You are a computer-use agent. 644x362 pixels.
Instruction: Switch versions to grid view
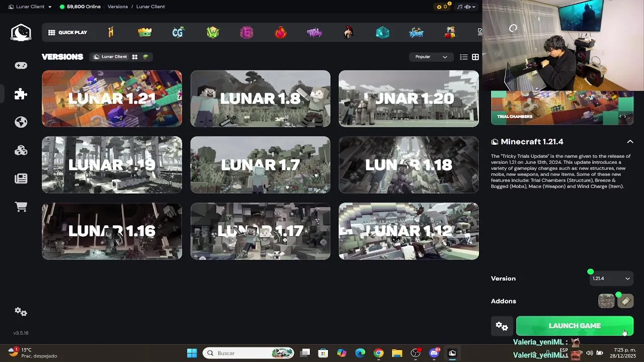click(475, 57)
